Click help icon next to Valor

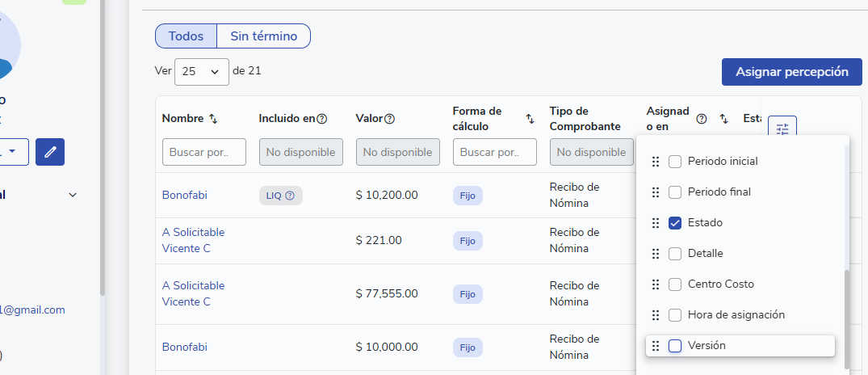[389, 119]
